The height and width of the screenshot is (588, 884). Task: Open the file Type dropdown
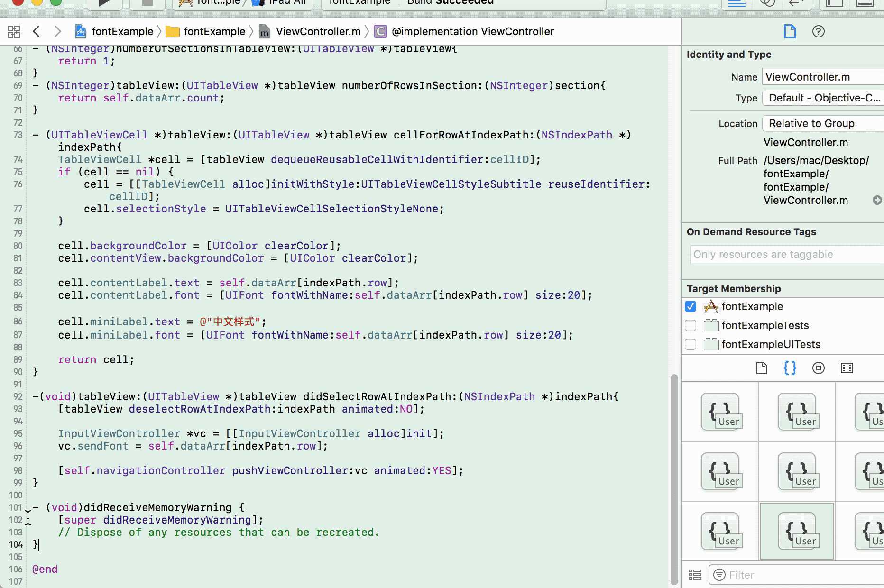pos(823,98)
